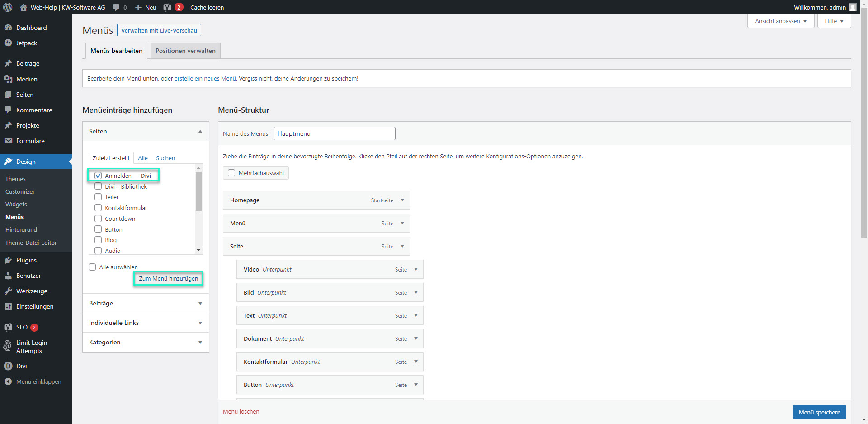This screenshot has height=424, width=868.
Task: Click into the Name des Menüs field
Action: coord(334,133)
